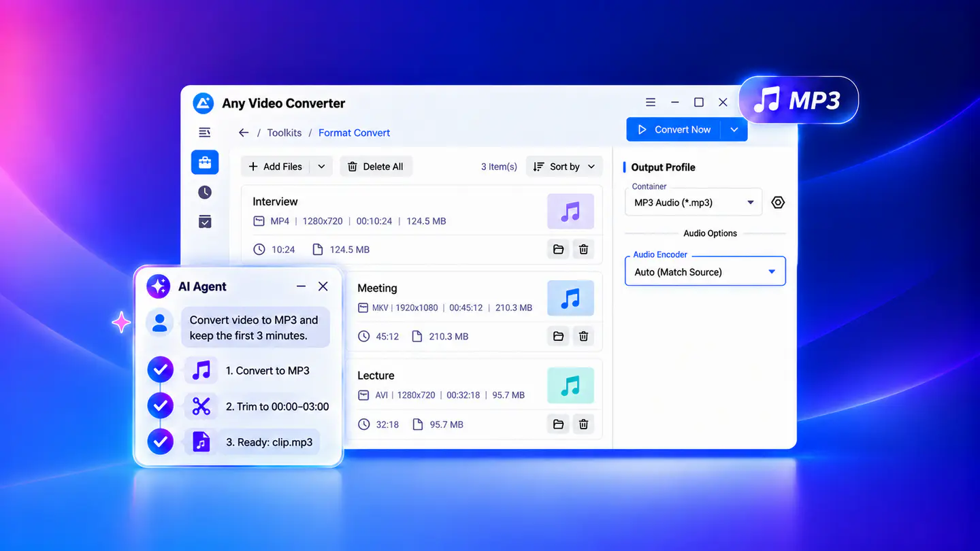Expand Convert Now dropdown arrow
Image resolution: width=980 pixels, height=551 pixels.
[734, 129]
